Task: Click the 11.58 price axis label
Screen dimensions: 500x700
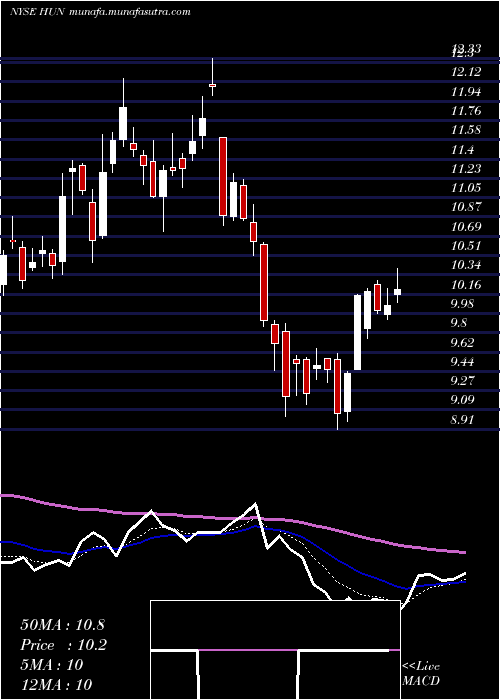Action: point(466,130)
